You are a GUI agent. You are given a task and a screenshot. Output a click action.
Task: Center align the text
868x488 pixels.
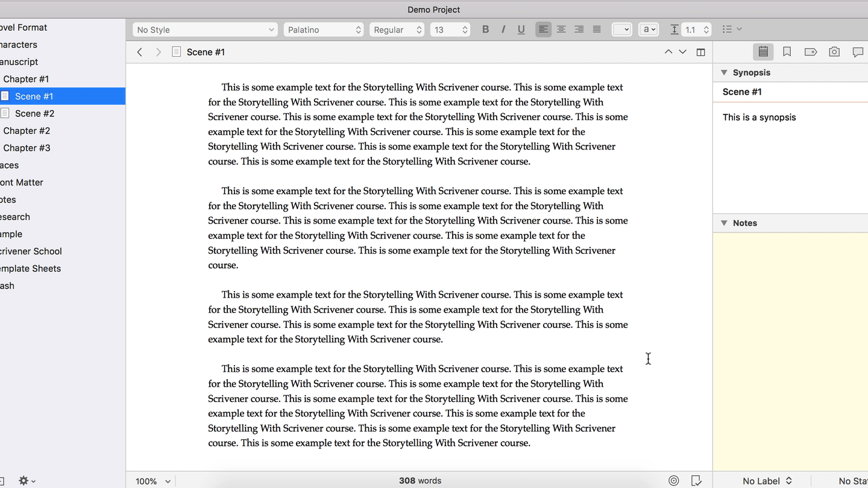(561, 30)
